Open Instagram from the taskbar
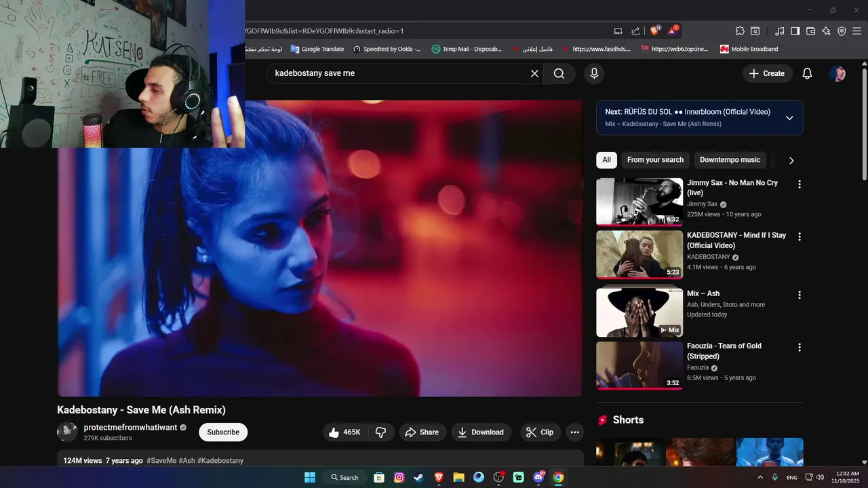 [399, 477]
